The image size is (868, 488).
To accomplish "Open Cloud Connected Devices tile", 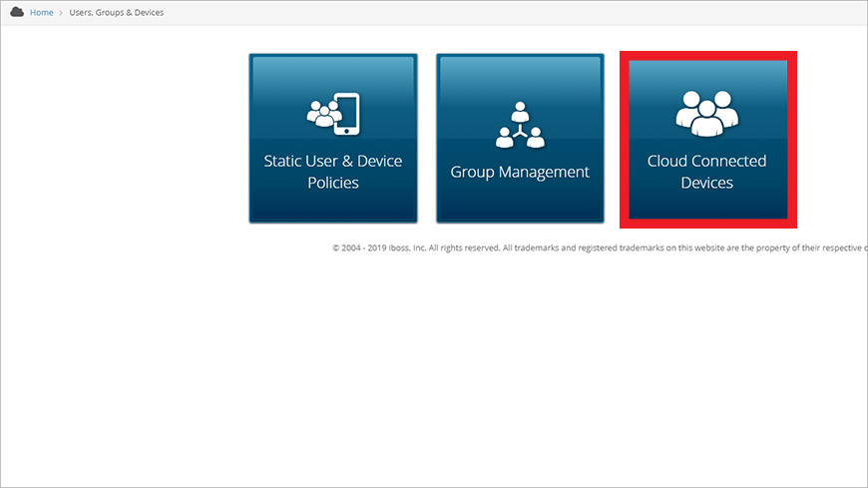I will [x=708, y=140].
